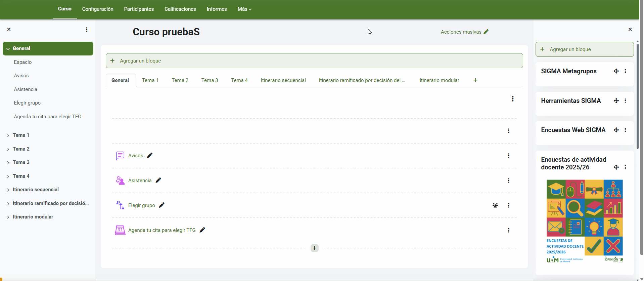Add new section tab plus icon

(475, 80)
